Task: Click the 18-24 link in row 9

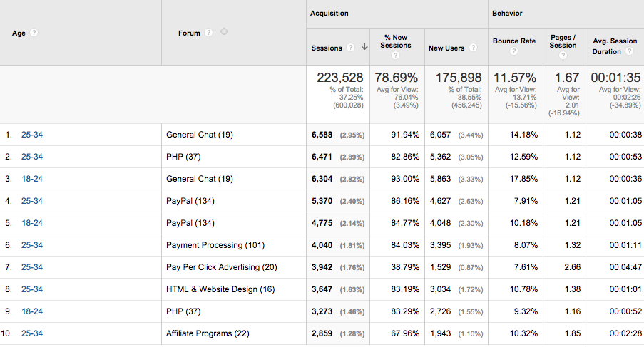Action: point(32,311)
